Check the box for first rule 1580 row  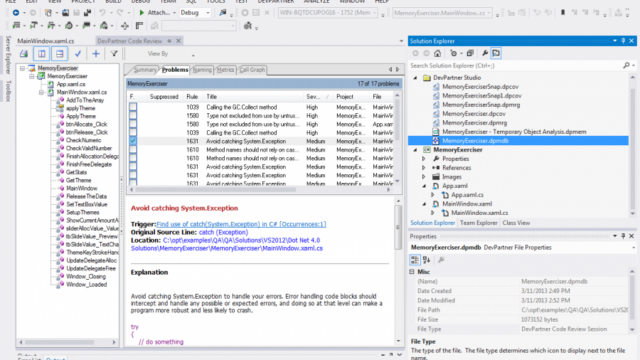133,116
